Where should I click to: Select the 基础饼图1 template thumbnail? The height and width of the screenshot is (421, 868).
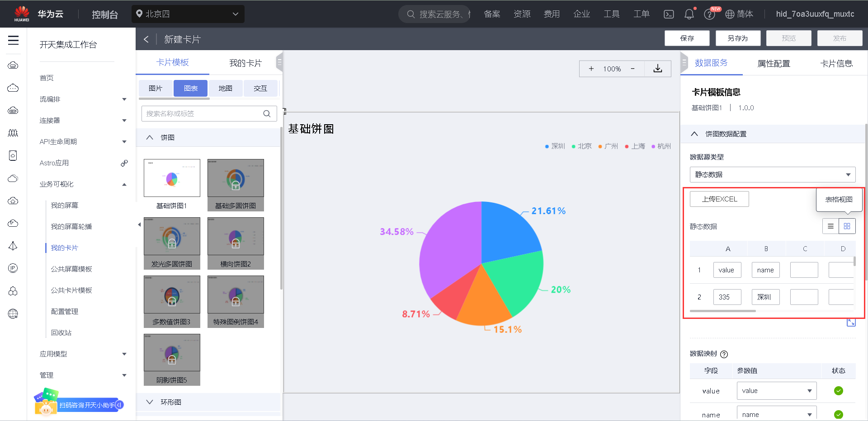[172, 178]
